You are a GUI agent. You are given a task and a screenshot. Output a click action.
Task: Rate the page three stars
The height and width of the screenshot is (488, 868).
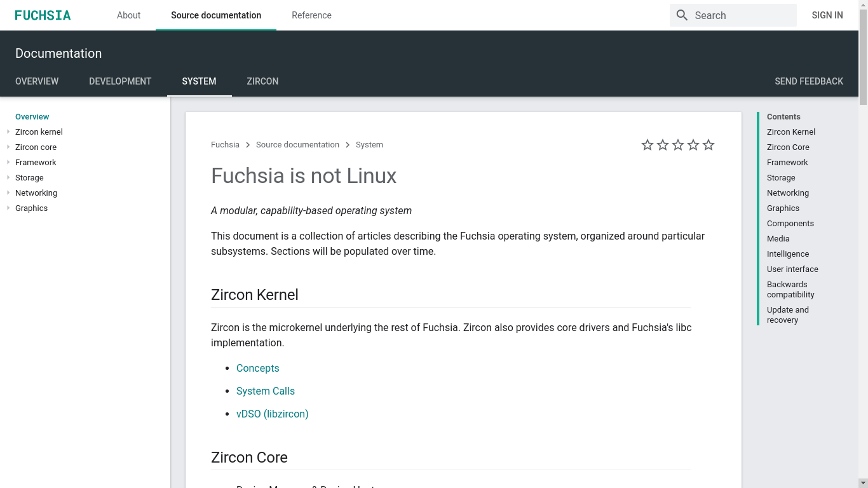coord(678,145)
